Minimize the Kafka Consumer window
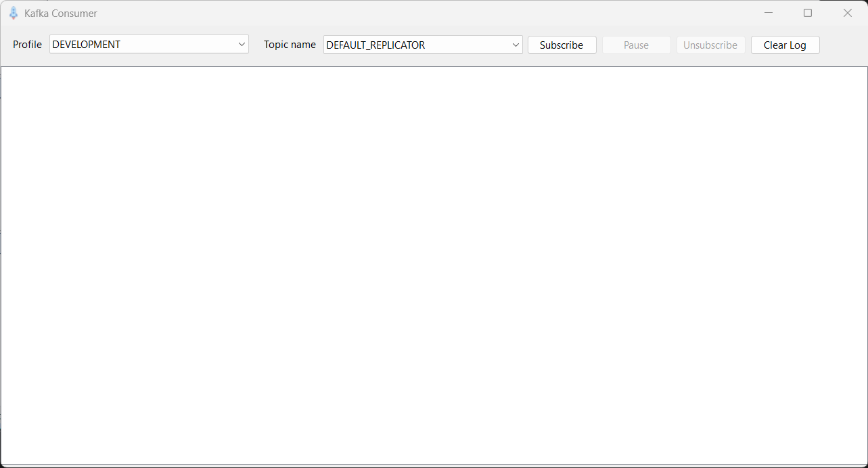The image size is (868, 468). point(768,12)
